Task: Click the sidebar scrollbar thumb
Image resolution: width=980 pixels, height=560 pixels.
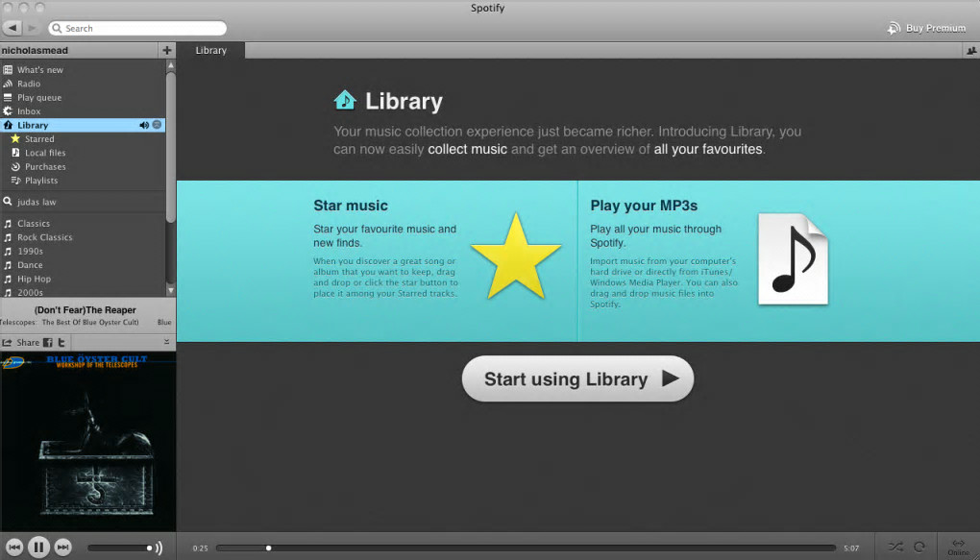Action: 171,147
